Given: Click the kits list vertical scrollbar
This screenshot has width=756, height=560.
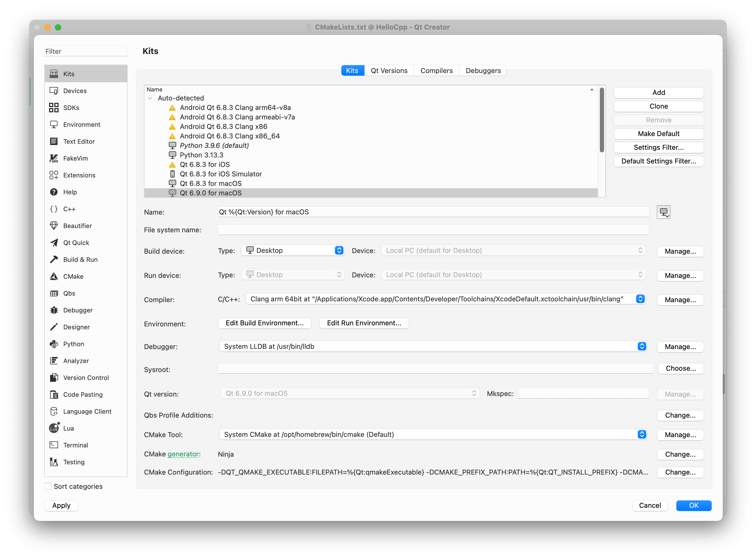Looking at the screenshot, I should pyautogui.click(x=602, y=120).
